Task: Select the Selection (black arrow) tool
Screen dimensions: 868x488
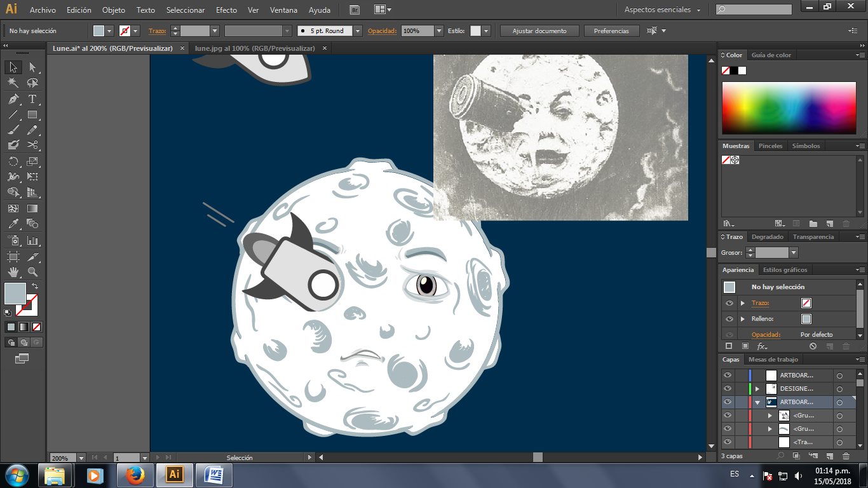Action: tap(13, 67)
